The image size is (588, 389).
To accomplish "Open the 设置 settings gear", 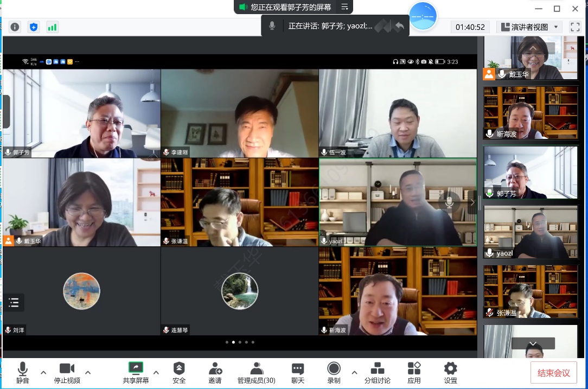I will [x=450, y=373].
